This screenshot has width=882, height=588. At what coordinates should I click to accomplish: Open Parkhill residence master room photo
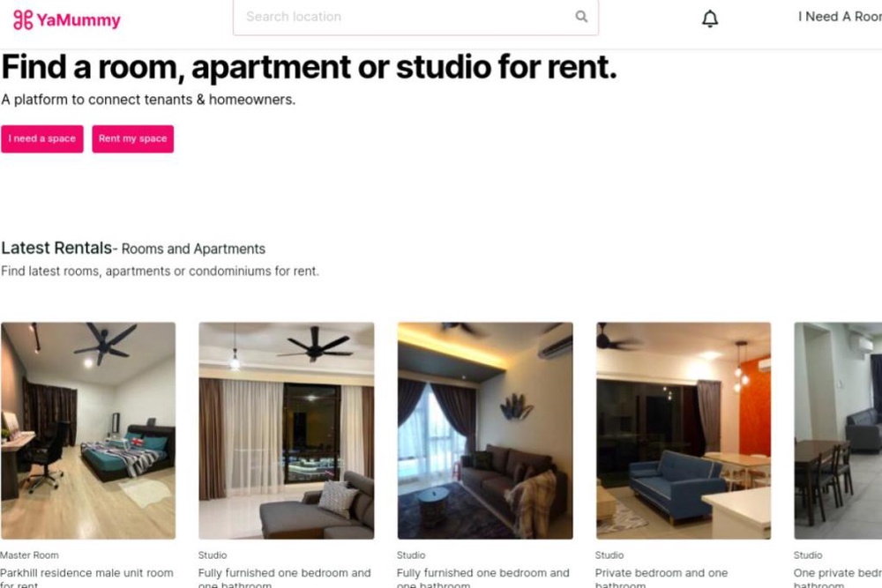(88, 430)
